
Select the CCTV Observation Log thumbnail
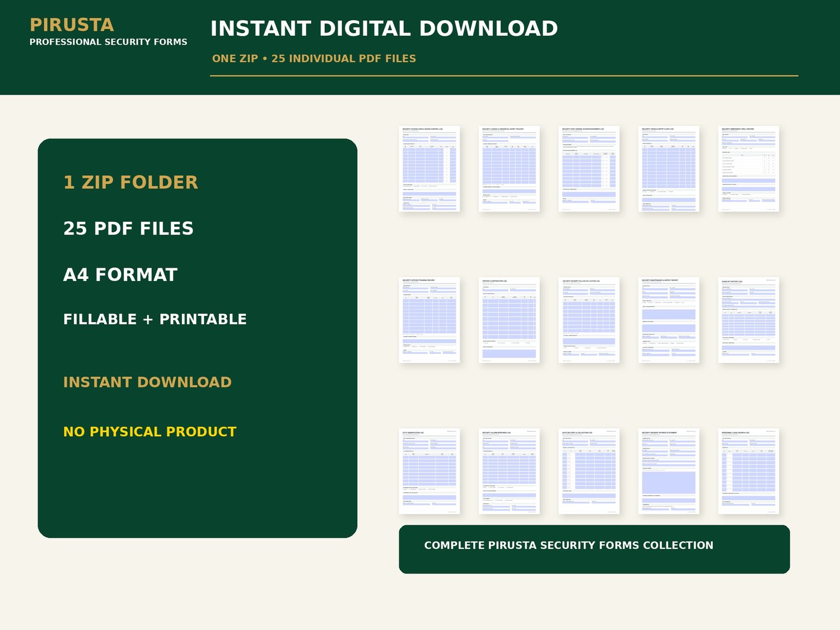point(430,471)
